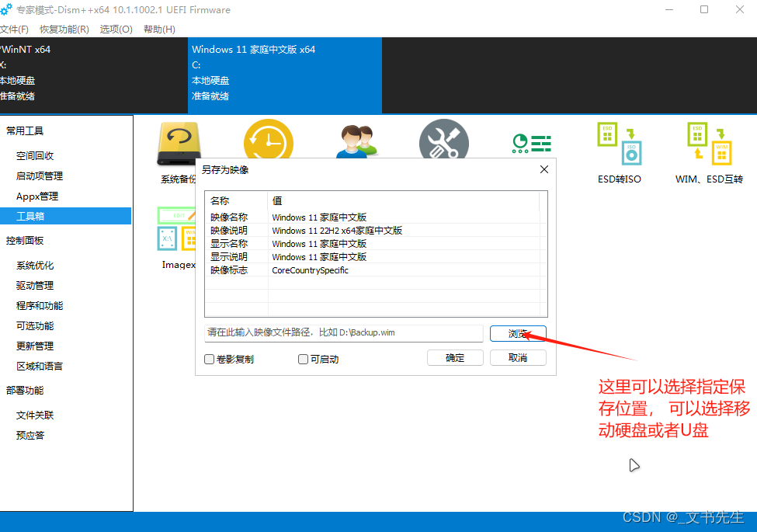
Task: Open 可选功能 in sidebar
Action: [x=35, y=326]
